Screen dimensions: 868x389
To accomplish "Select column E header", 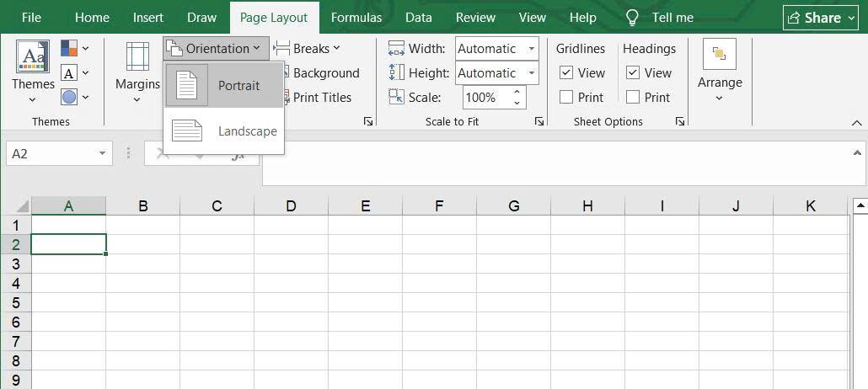I will 365,205.
